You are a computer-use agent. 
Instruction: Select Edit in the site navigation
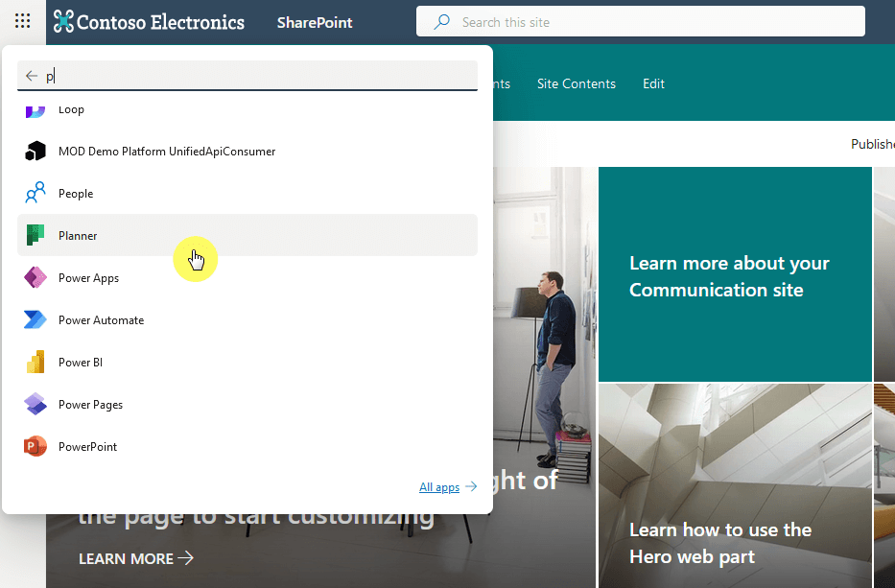tap(653, 83)
